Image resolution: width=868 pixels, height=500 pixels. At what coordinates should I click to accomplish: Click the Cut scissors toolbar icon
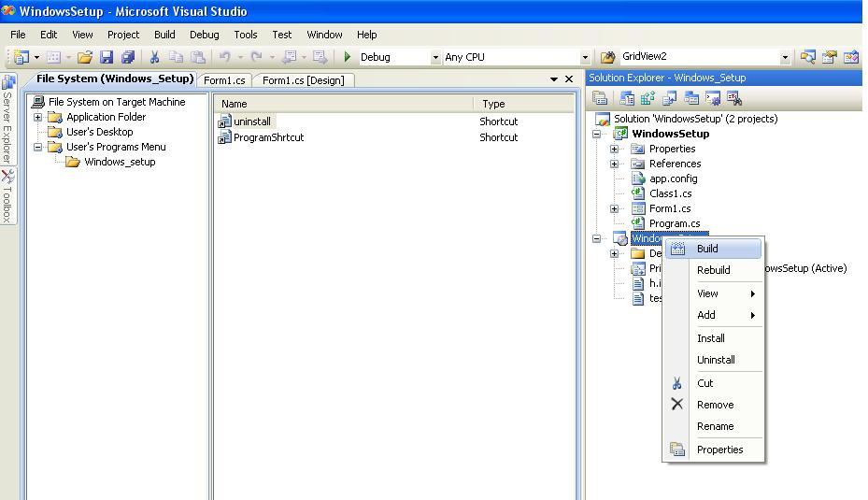[x=154, y=56]
